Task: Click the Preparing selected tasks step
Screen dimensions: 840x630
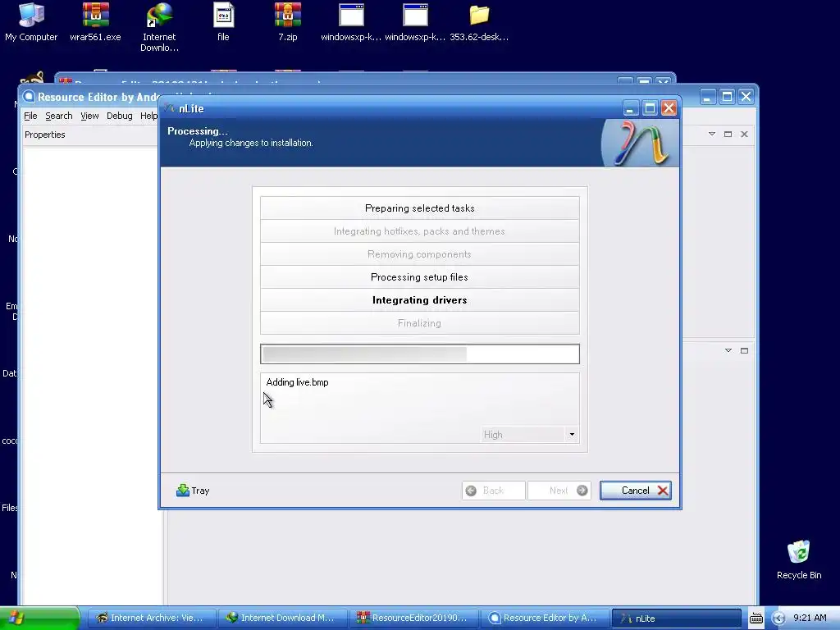Action: point(419,208)
